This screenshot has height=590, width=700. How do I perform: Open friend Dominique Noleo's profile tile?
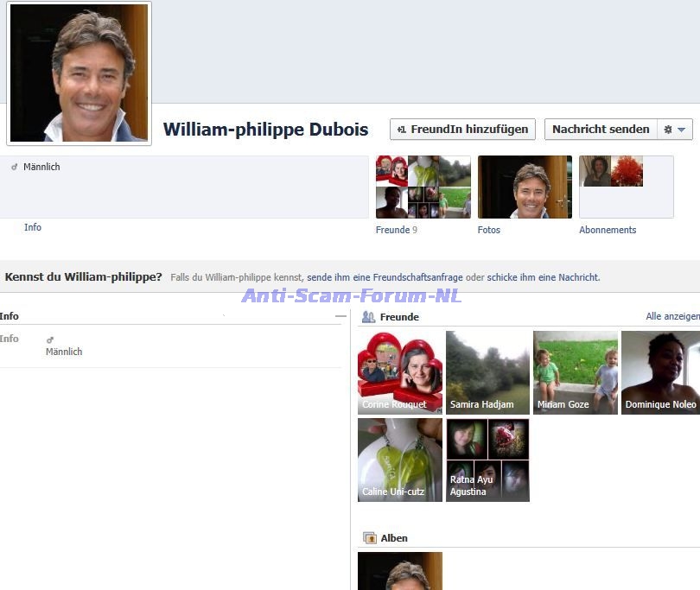pos(660,372)
